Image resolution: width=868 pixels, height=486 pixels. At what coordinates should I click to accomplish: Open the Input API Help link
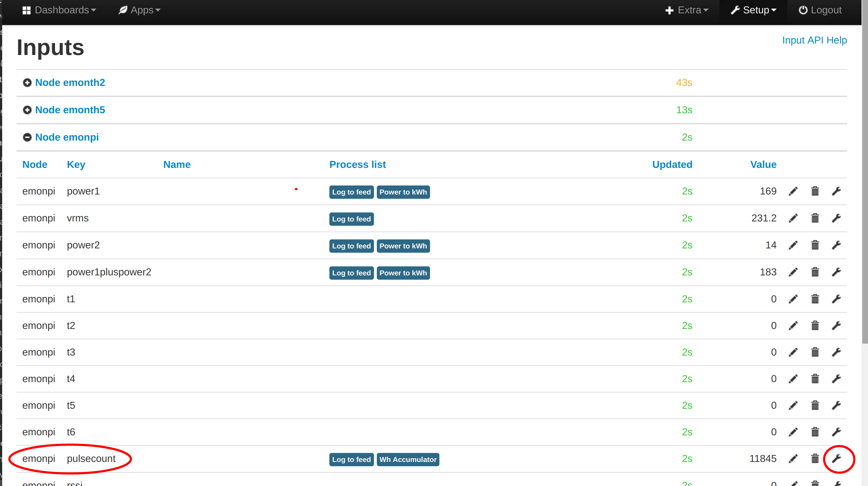[x=814, y=40]
